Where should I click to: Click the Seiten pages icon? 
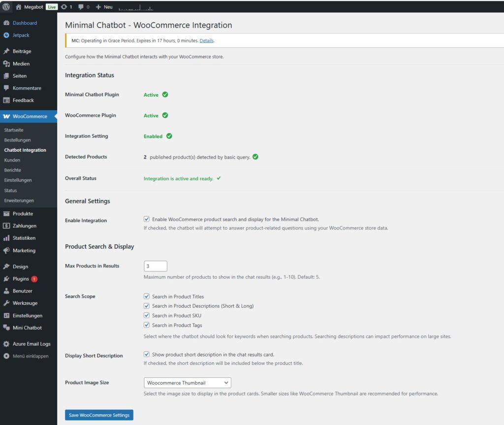pyautogui.click(x=6, y=76)
